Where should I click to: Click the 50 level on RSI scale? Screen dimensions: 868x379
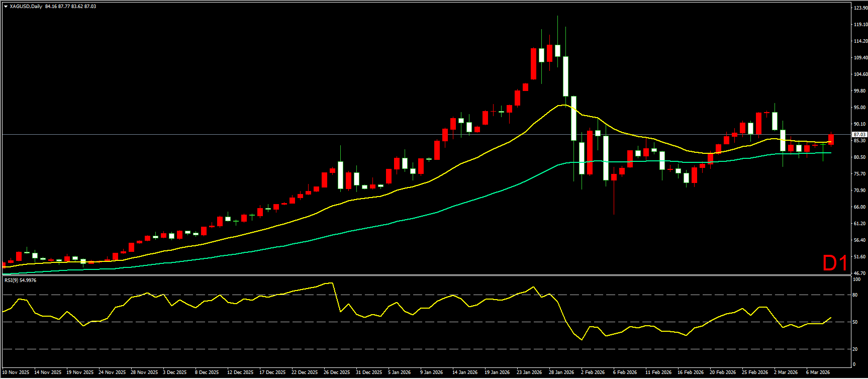click(855, 322)
